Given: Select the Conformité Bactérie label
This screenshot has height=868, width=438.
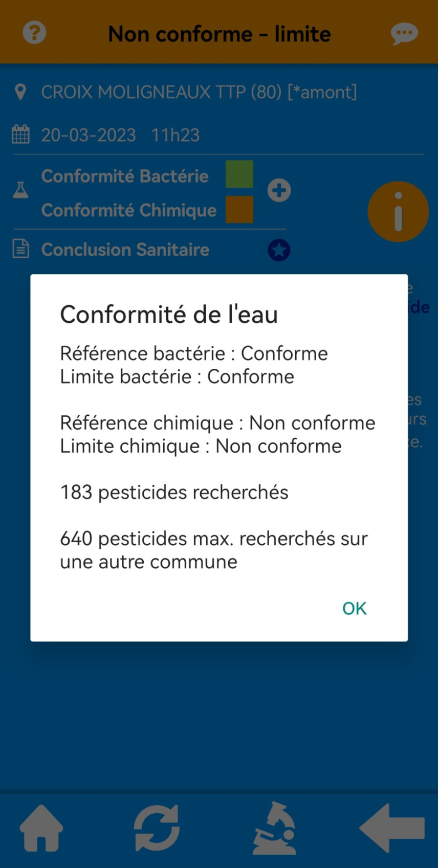Looking at the screenshot, I should pyautogui.click(x=125, y=176).
